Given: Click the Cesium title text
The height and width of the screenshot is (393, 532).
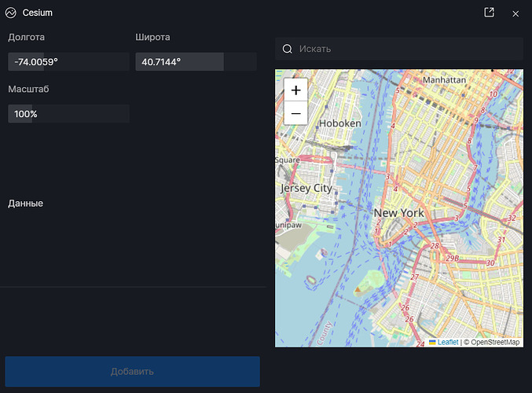Looking at the screenshot, I should point(38,13).
